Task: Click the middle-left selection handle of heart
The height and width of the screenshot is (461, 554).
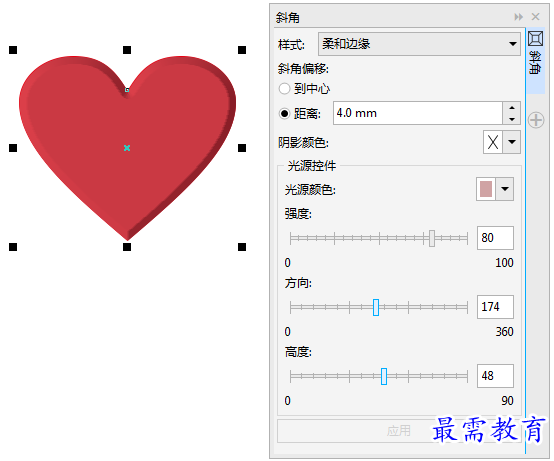Action: coord(13,148)
